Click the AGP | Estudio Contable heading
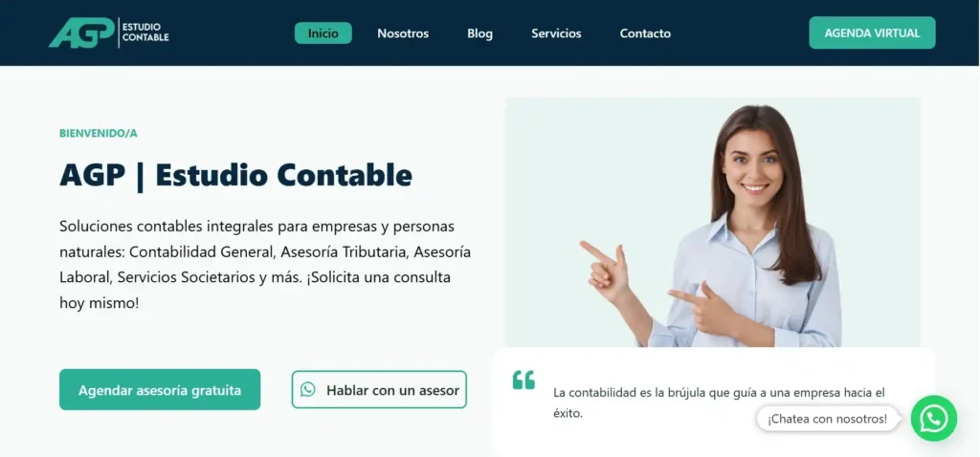980x457 pixels. tap(235, 175)
